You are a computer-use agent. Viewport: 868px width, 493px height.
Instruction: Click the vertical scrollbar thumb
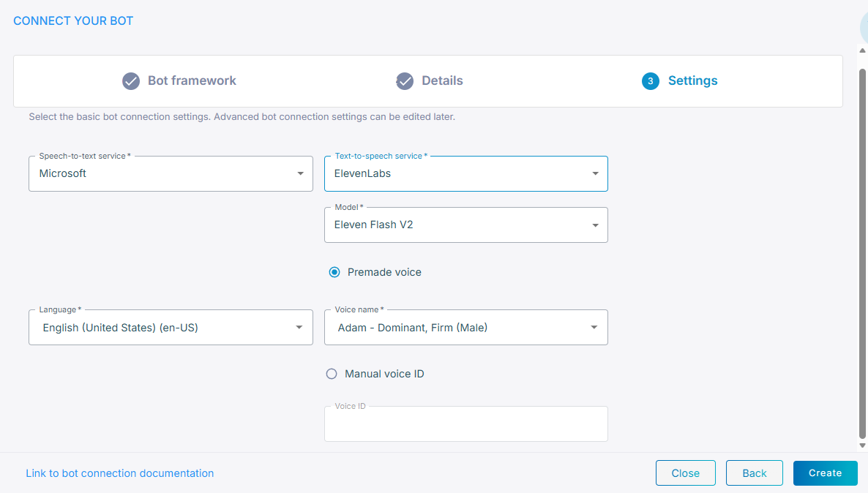tap(862, 249)
